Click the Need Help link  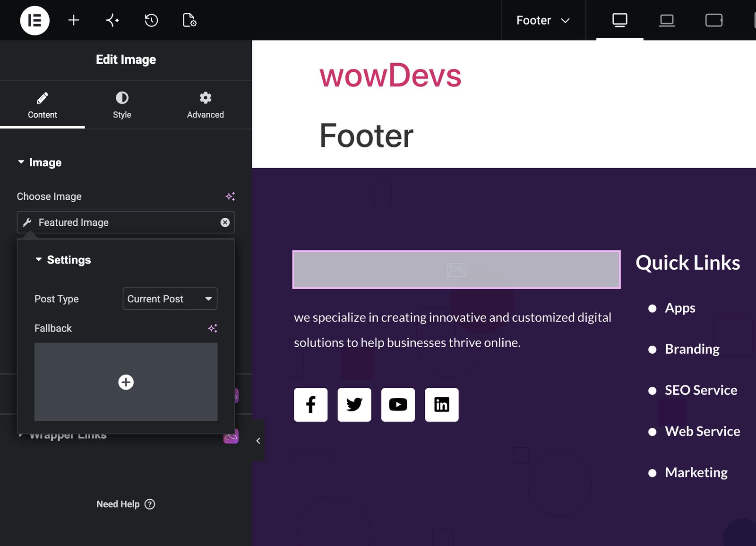(126, 504)
